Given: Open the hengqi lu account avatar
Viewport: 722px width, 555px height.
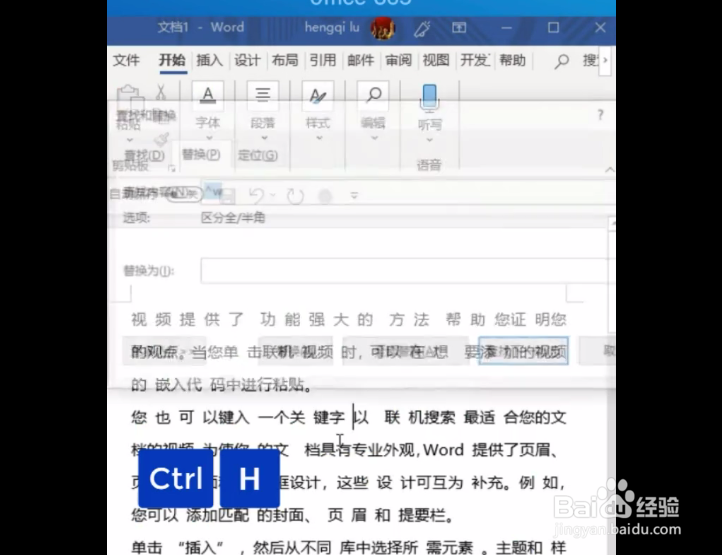Looking at the screenshot, I should tap(382, 28).
